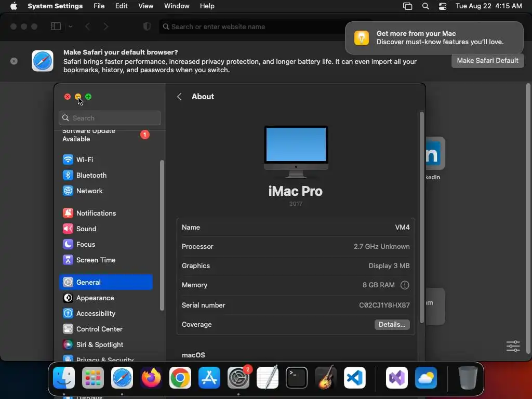Screen dimensions: 532x399
Task: Open the weather cloud app in Dock
Action: click(x=426, y=378)
